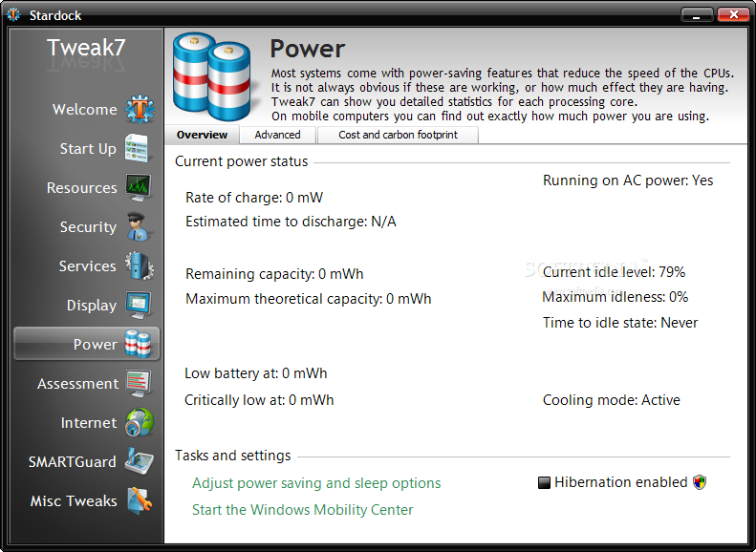Select the Display sidebar label
The height and width of the screenshot is (552, 756).
92,306
